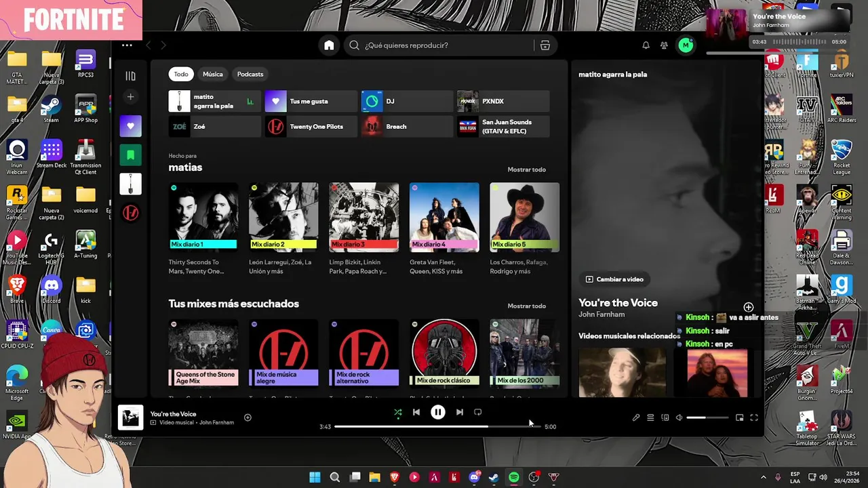
Task: Navigate back with the left arrow
Action: [x=149, y=45]
